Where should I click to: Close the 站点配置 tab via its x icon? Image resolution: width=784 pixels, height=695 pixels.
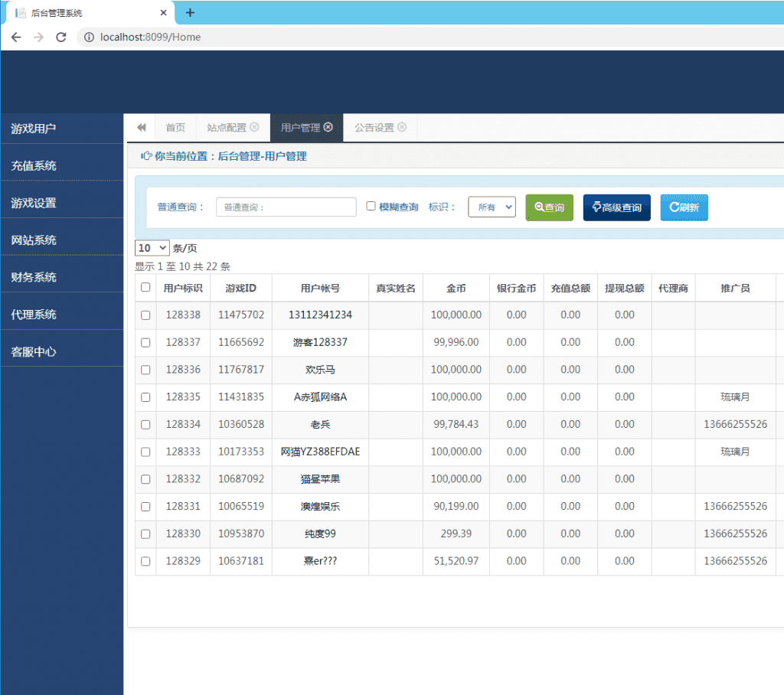(254, 127)
